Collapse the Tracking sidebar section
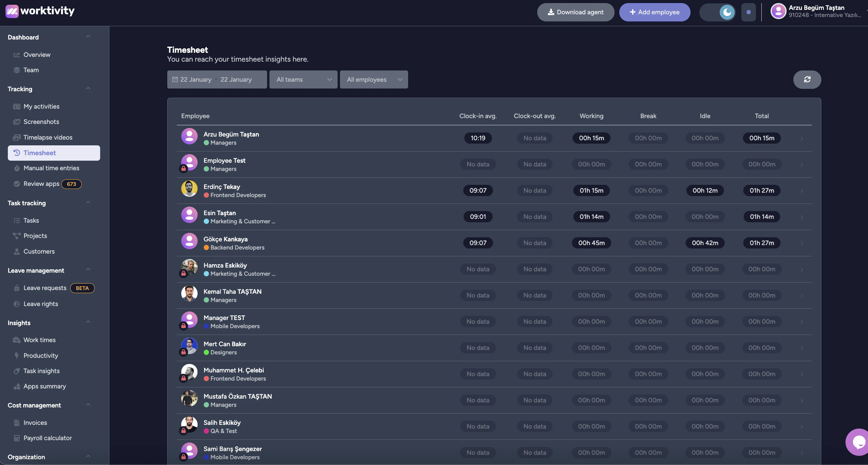Viewport: 868px width, 465px height. [88, 89]
